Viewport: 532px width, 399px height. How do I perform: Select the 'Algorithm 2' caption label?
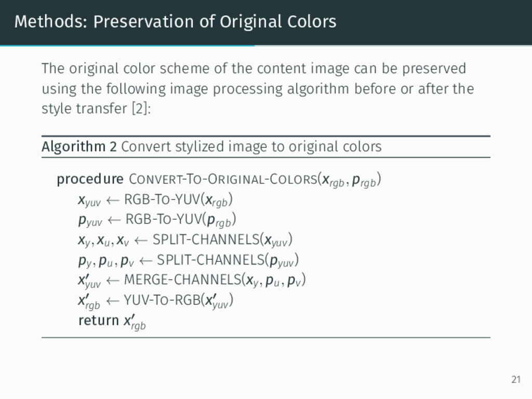79,147
